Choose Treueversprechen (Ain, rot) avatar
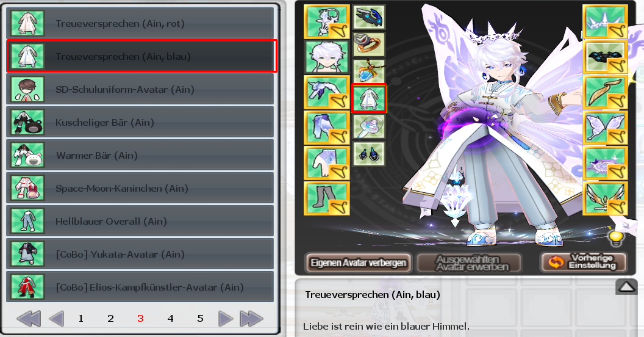Viewport: 644px width, 337px height. coord(140,23)
